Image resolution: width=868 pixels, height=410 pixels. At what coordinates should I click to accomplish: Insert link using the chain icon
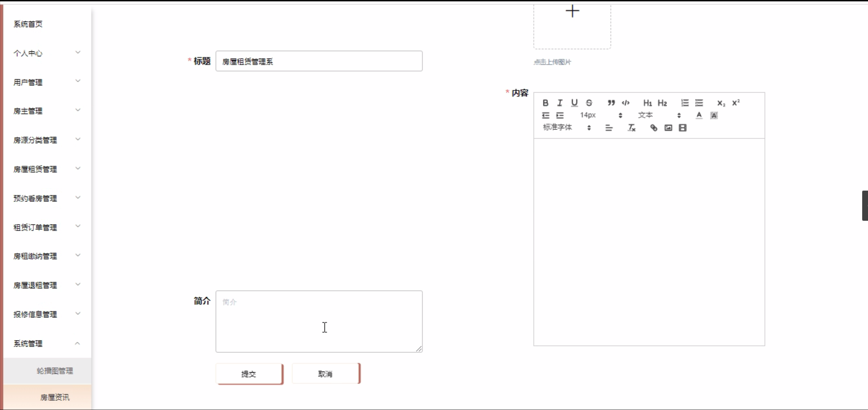[x=653, y=128]
